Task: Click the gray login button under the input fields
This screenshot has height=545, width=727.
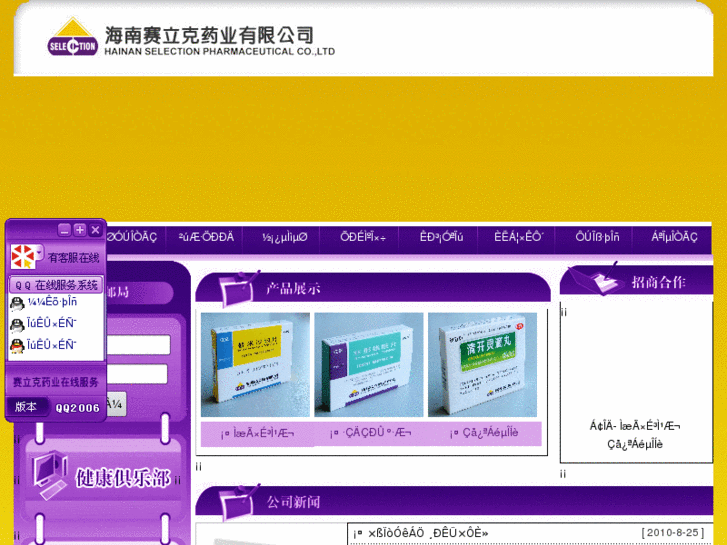Action: (116, 404)
